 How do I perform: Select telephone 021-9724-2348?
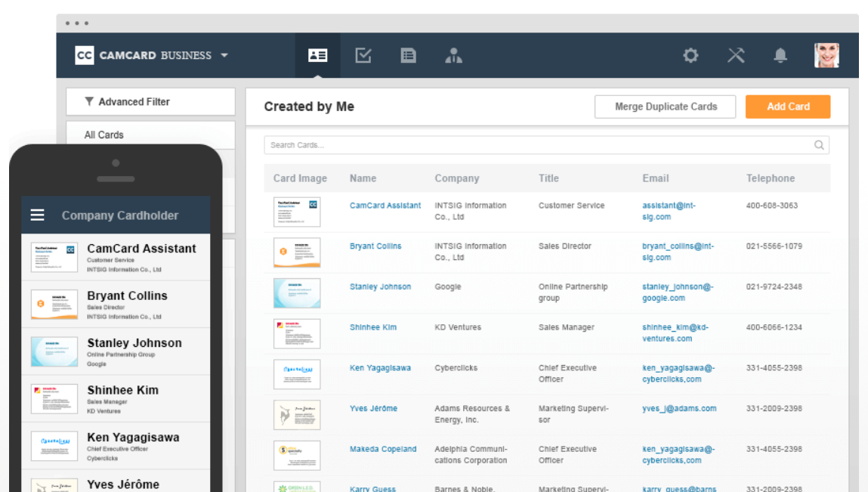click(x=774, y=286)
